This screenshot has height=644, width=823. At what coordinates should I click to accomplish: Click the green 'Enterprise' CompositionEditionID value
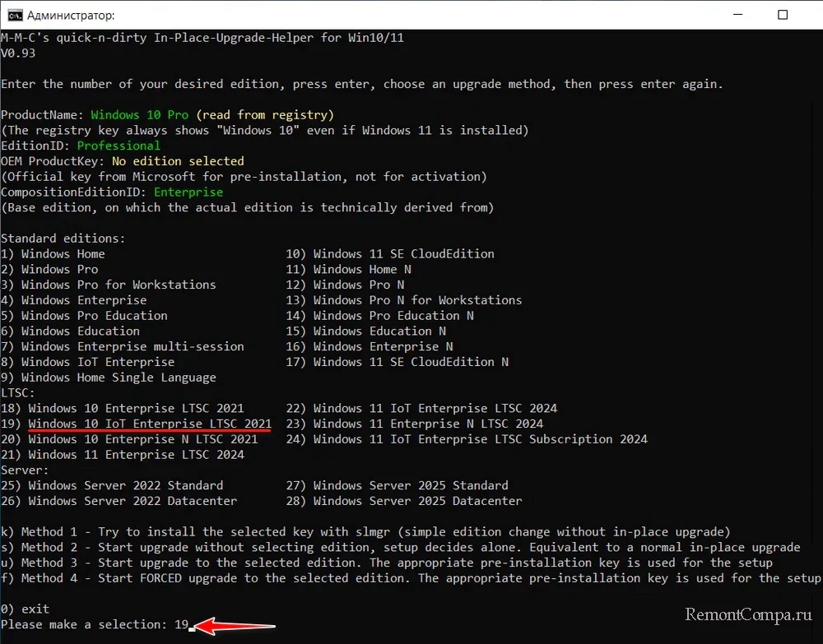click(188, 192)
